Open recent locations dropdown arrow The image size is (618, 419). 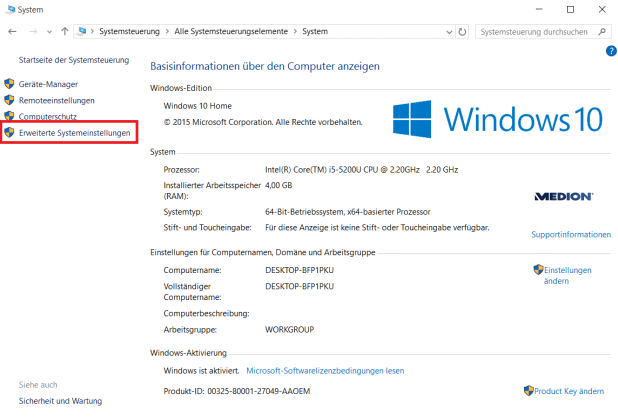pos(49,32)
